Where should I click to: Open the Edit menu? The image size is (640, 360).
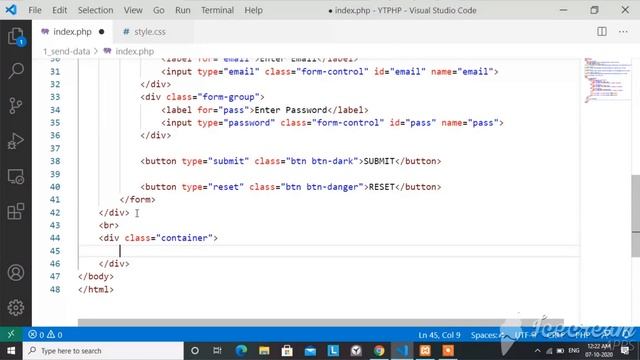point(59,10)
